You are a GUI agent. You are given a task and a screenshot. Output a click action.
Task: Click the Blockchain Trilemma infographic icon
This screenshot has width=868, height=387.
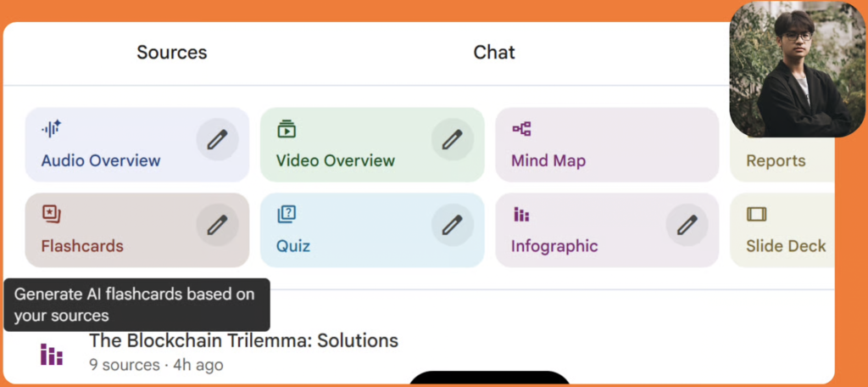pyautogui.click(x=52, y=354)
